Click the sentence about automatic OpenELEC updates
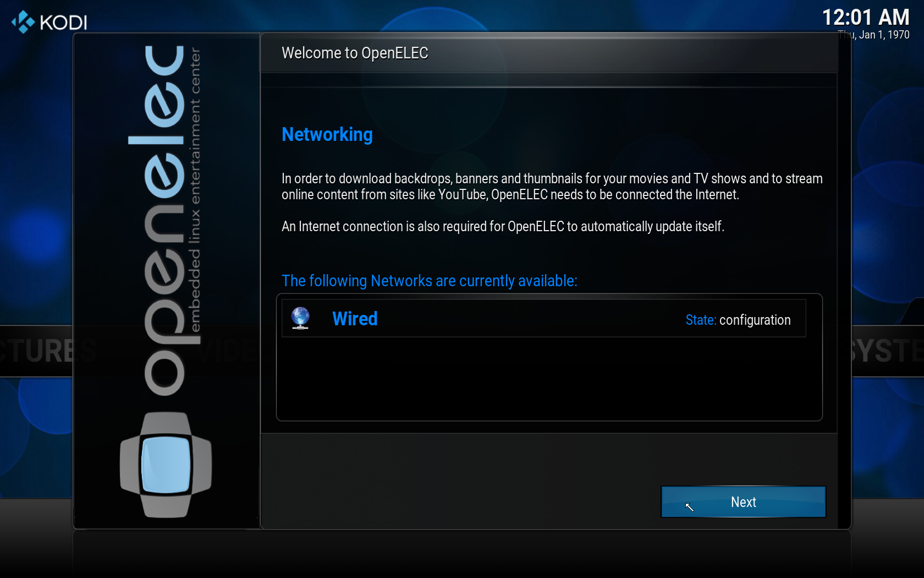924x578 pixels. [x=503, y=226]
